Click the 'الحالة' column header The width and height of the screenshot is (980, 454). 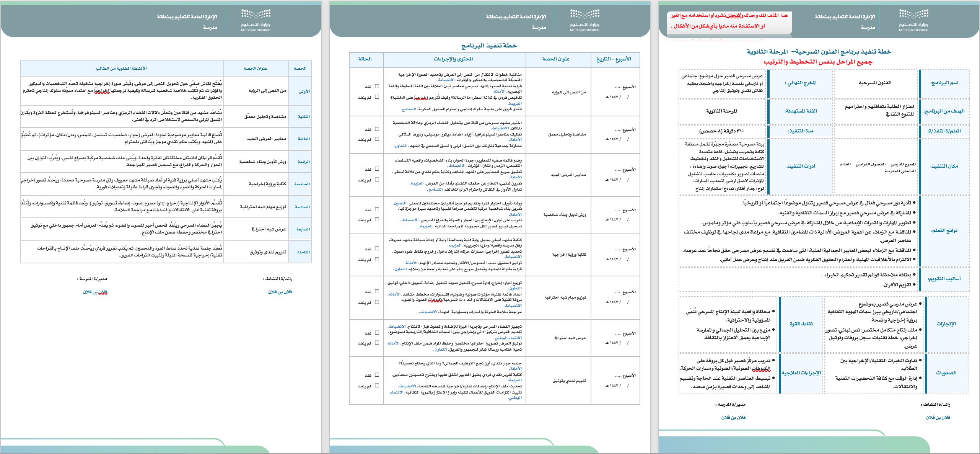tap(365, 59)
